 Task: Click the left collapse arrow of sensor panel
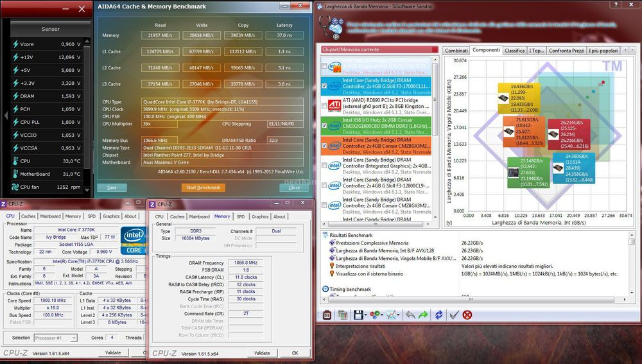[5, 116]
